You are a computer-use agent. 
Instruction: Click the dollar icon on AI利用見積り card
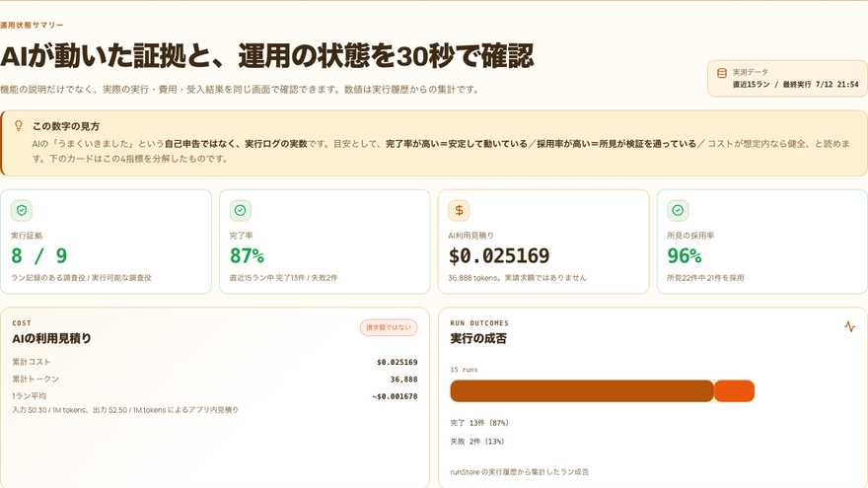(x=459, y=210)
